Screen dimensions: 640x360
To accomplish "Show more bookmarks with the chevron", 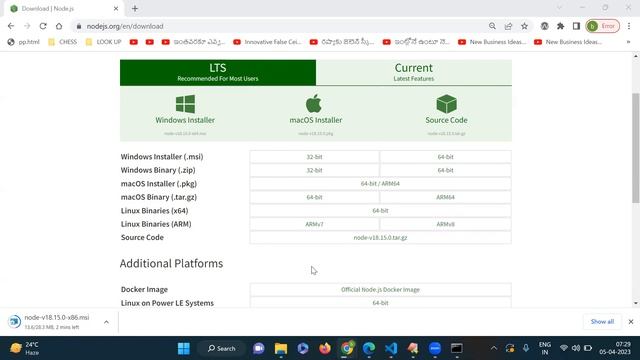I will coord(629,42).
